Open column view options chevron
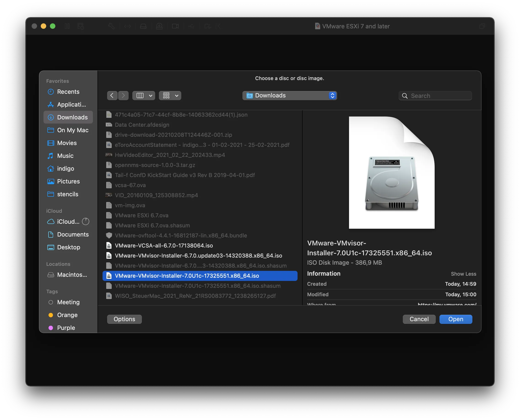The image size is (520, 420). pyautogui.click(x=151, y=96)
